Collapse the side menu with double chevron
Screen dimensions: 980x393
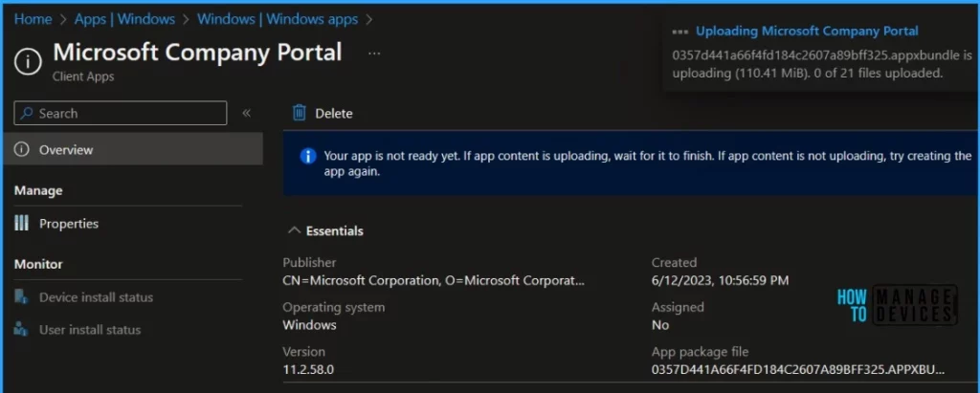tap(246, 113)
